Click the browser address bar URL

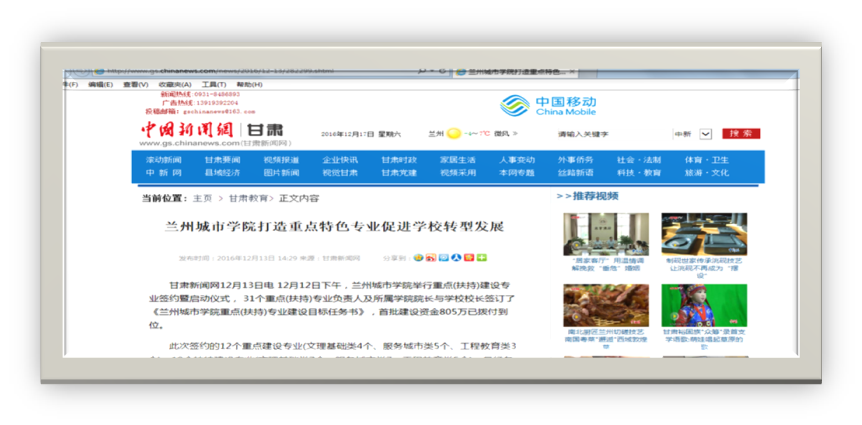coord(230,72)
